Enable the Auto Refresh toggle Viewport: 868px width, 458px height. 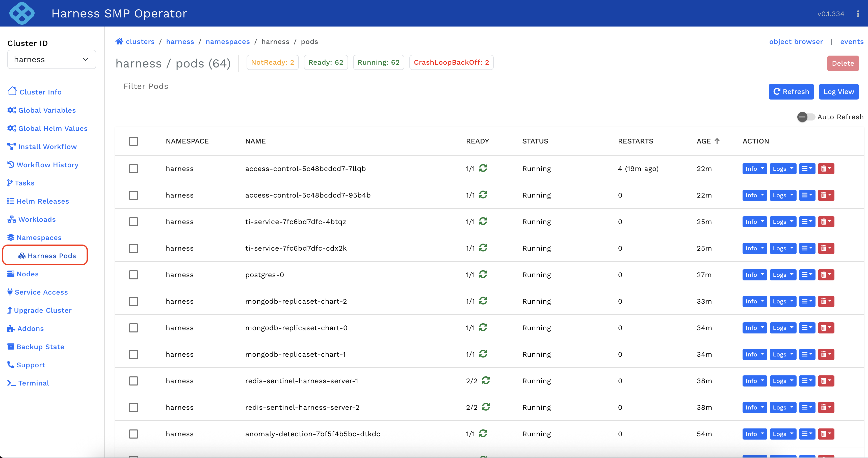pos(806,117)
